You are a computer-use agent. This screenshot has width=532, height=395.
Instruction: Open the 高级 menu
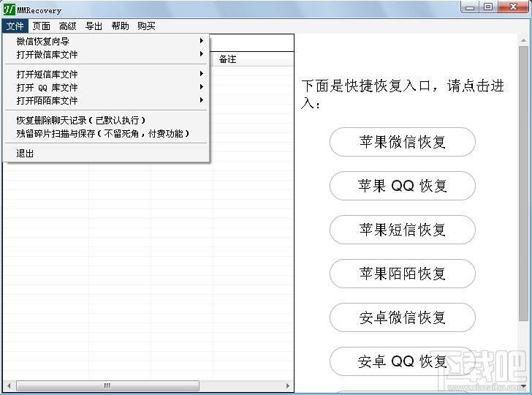pyautogui.click(x=67, y=26)
